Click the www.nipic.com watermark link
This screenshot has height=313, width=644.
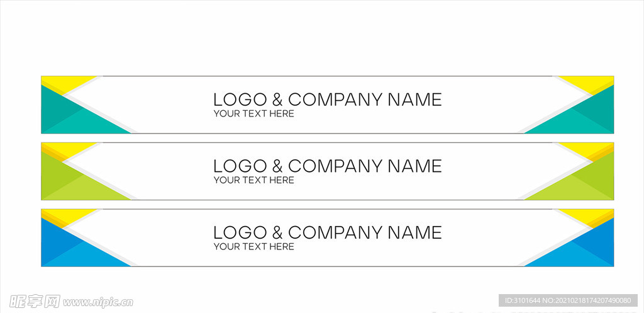coord(97,302)
